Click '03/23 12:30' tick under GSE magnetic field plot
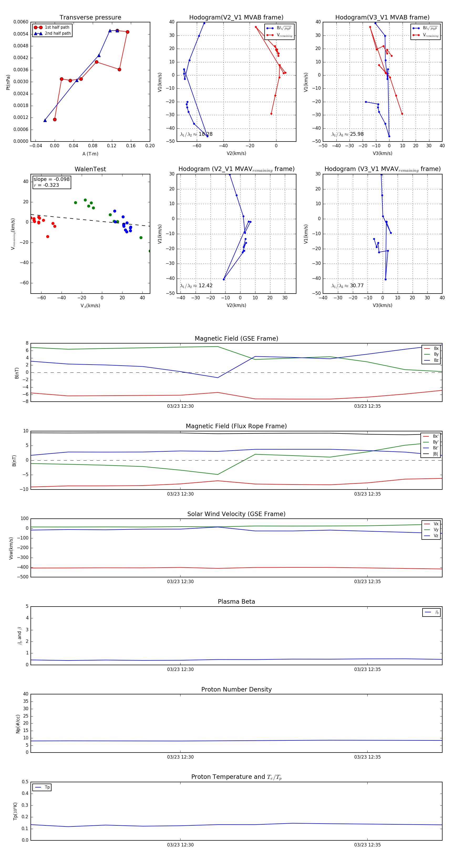 [180, 406]
